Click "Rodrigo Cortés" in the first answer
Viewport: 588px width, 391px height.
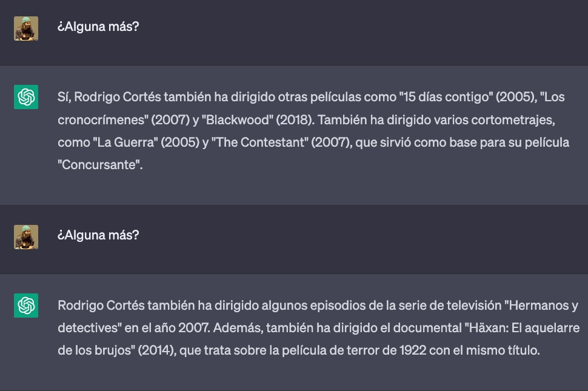pyautogui.click(x=117, y=97)
